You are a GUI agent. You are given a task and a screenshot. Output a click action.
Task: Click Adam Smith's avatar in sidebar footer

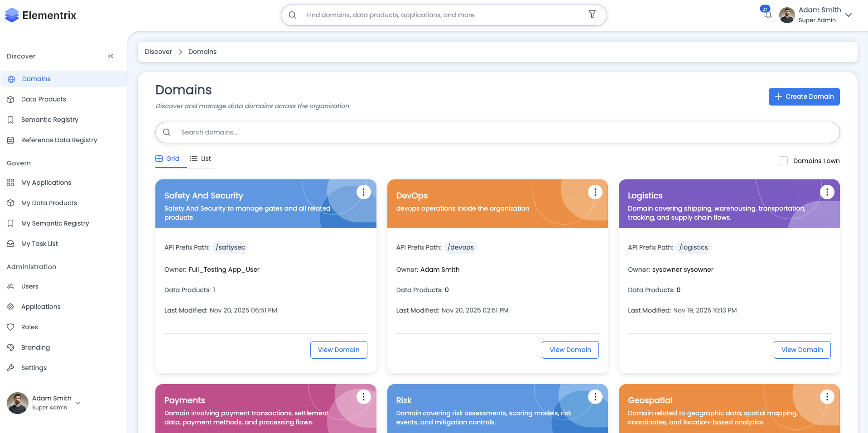[x=18, y=403]
